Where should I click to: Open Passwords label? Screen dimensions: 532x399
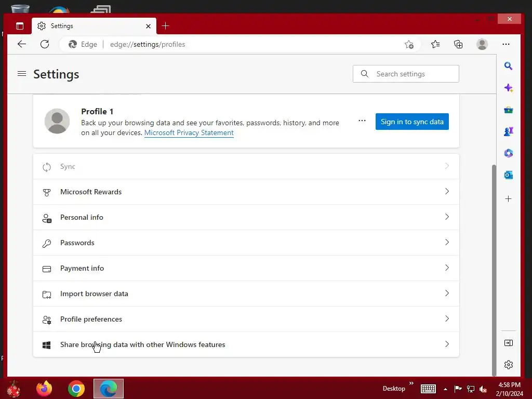(77, 243)
